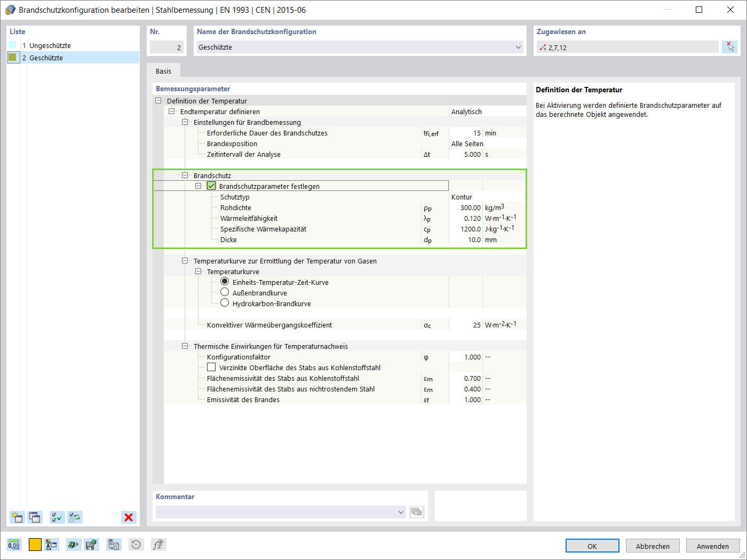The height and width of the screenshot is (560, 747).
Task: Choose the Hydrokarbon-Brandkurve radio button
Action: point(225,303)
